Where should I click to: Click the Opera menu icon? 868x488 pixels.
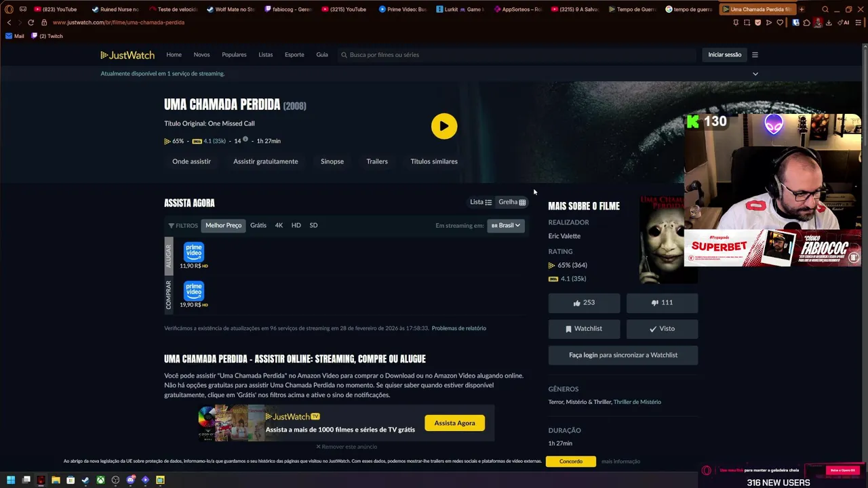point(9,9)
